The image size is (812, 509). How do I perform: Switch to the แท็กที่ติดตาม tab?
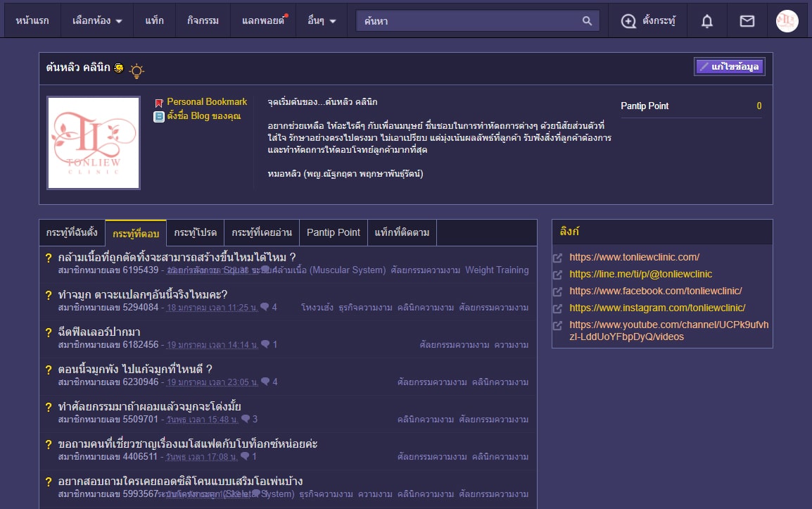click(x=402, y=232)
